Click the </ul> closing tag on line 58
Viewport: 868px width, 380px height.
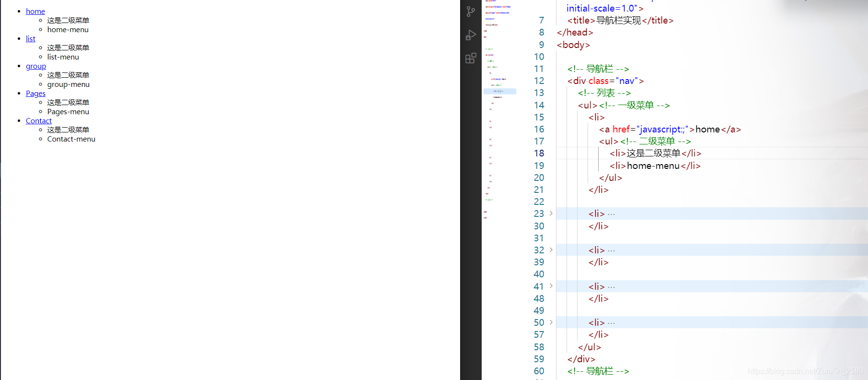click(x=590, y=347)
